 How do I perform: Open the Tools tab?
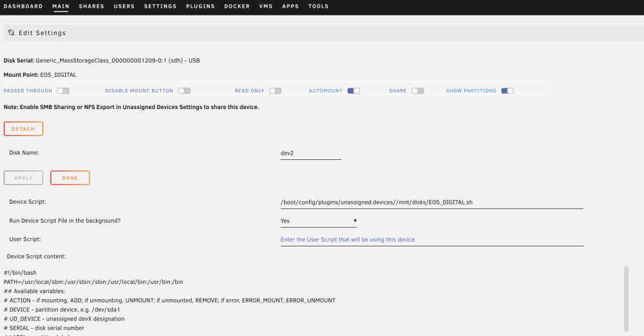318,6
